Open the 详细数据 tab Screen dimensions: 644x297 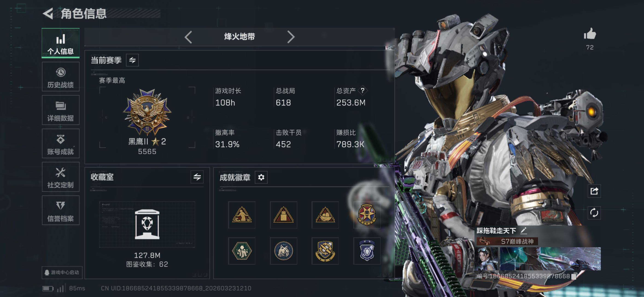pyautogui.click(x=61, y=110)
